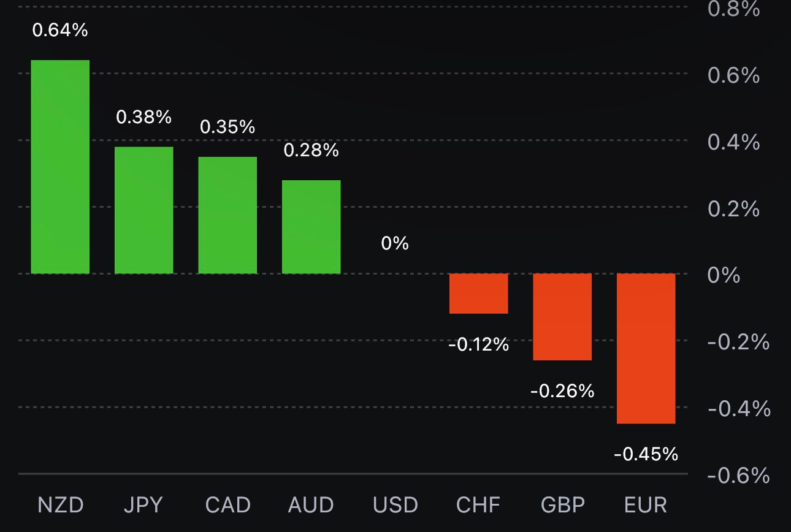The height and width of the screenshot is (532, 791).
Task: Select the -0.45% value label
Action: pyautogui.click(x=646, y=454)
